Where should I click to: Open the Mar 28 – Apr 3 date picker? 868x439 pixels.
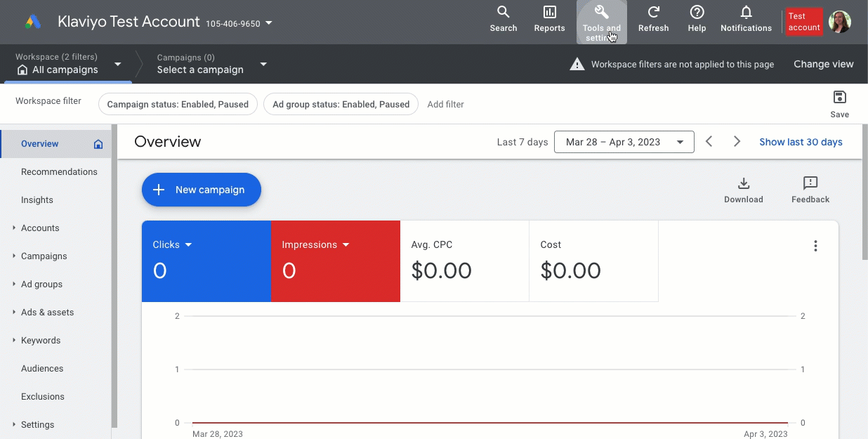(x=624, y=142)
